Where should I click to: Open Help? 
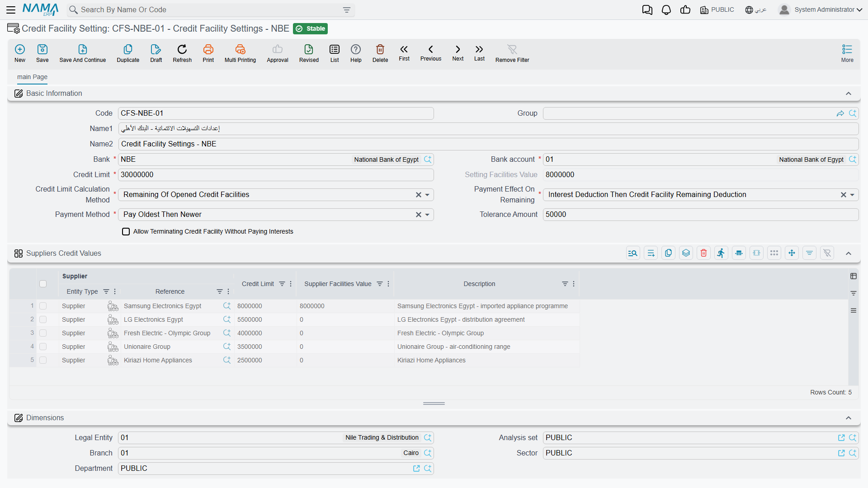pos(356,53)
